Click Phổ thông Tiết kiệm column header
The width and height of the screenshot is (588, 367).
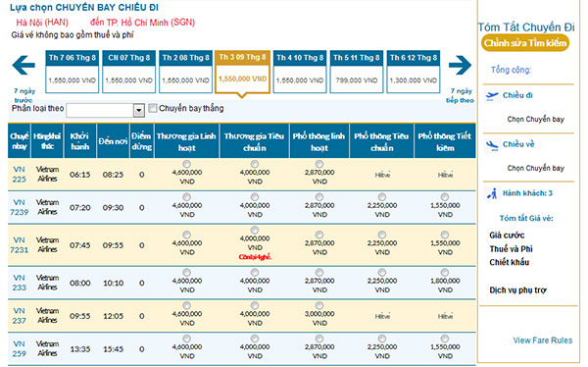(445, 141)
